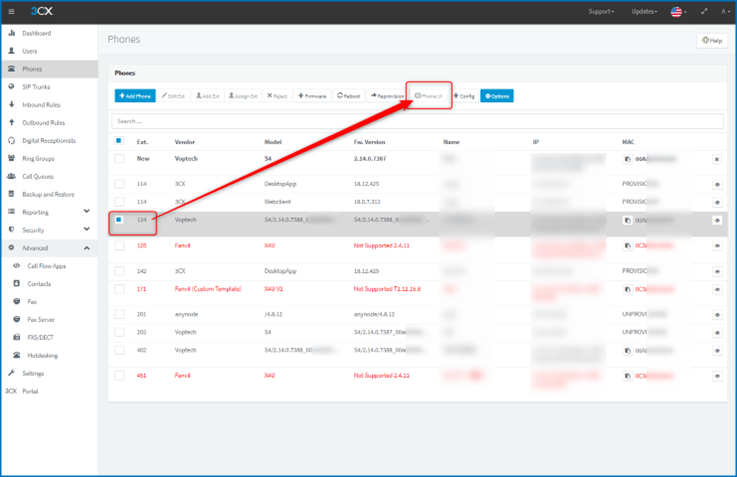
Task: Focus the Search field above the table
Action: coord(417,121)
